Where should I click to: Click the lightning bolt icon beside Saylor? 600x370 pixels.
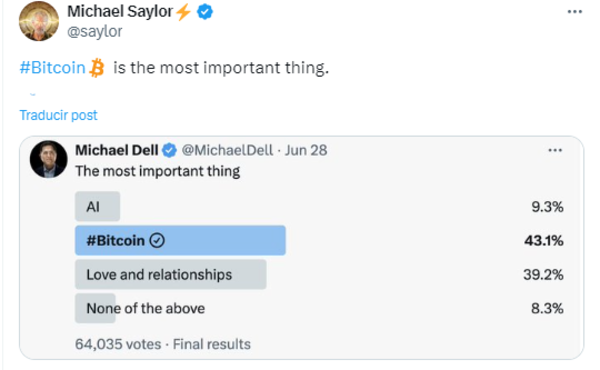(x=184, y=12)
